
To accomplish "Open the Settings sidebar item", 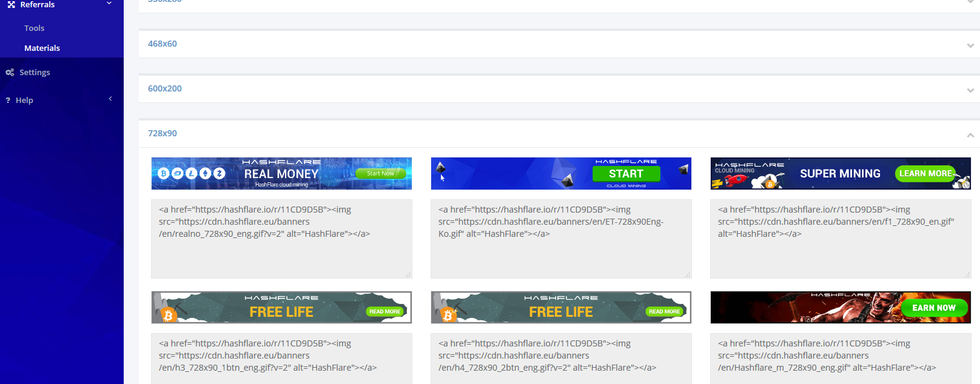I will point(35,72).
